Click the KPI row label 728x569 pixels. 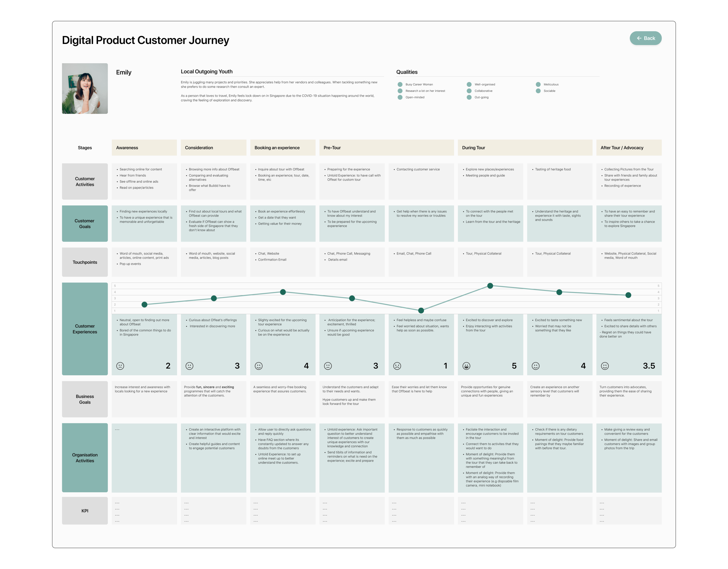[85, 511]
